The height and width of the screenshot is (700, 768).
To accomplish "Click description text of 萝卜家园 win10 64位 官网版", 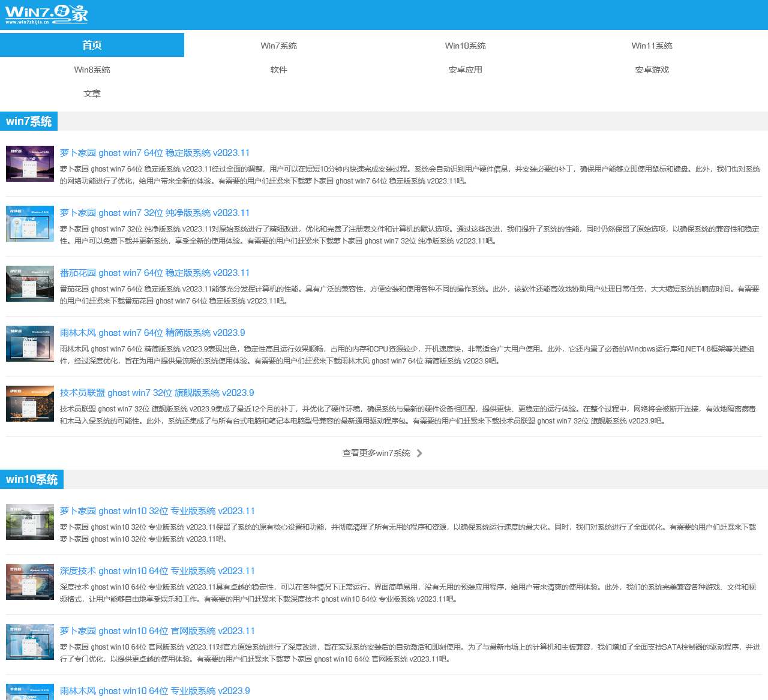I will click(410, 653).
